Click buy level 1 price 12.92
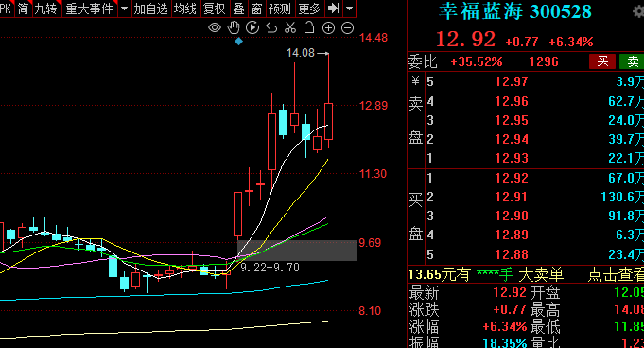644x348 pixels. (512, 178)
